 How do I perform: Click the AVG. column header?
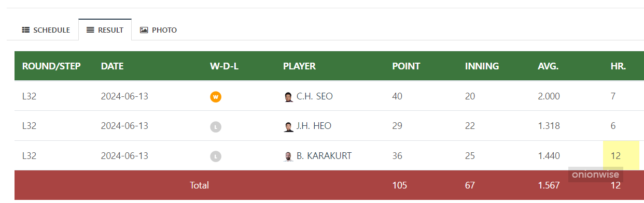tap(548, 66)
